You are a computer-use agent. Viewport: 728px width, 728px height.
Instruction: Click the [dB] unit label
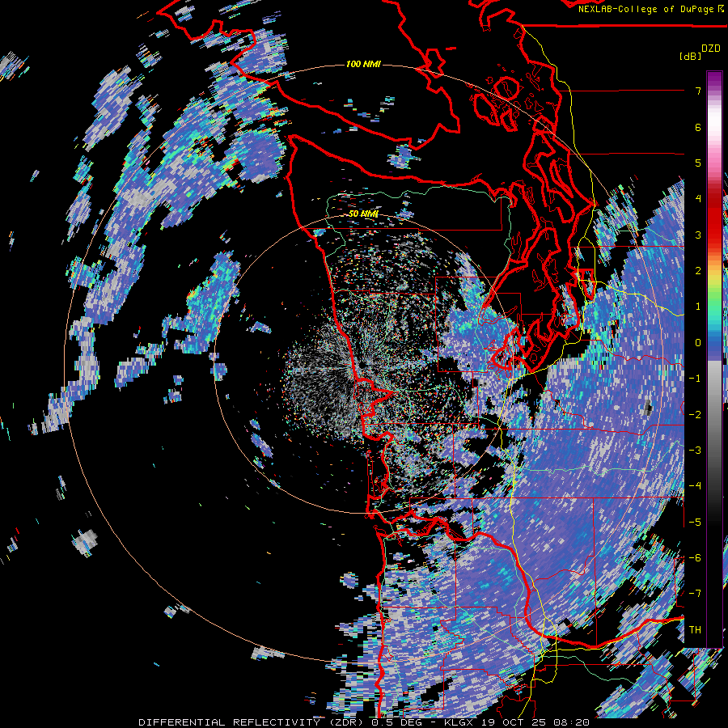(690, 56)
